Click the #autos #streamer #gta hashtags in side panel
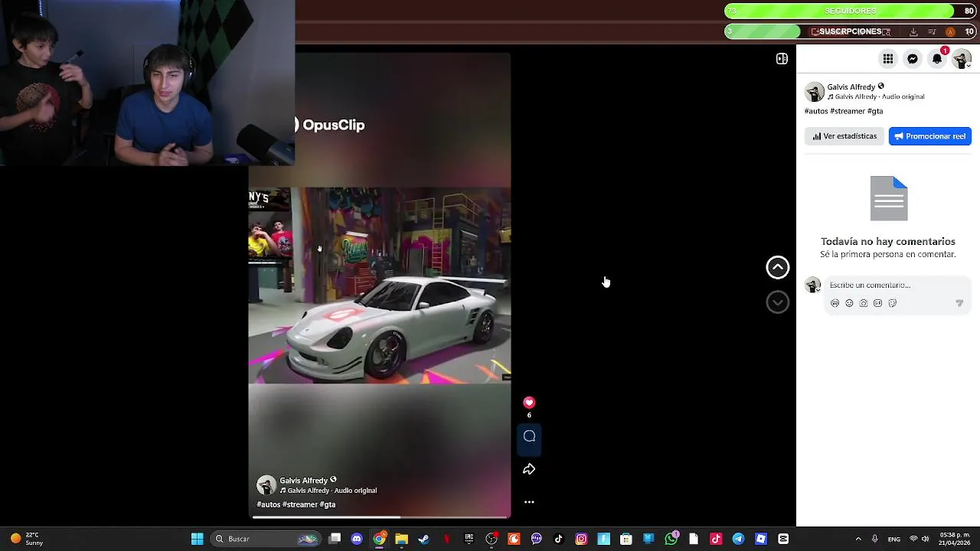Image resolution: width=980 pixels, height=551 pixels. coord(844,111)
